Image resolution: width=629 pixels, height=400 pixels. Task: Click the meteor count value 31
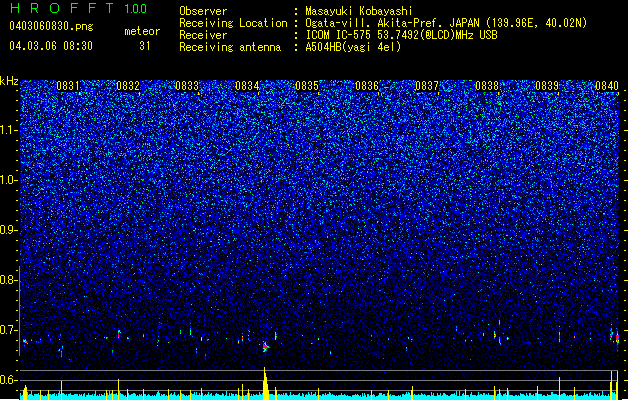point(145,46)
